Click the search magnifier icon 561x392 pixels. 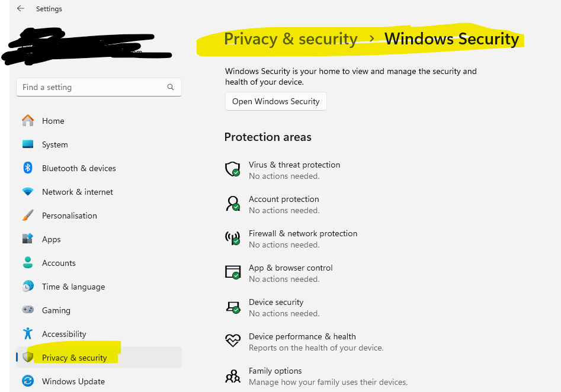pos(171,87)
